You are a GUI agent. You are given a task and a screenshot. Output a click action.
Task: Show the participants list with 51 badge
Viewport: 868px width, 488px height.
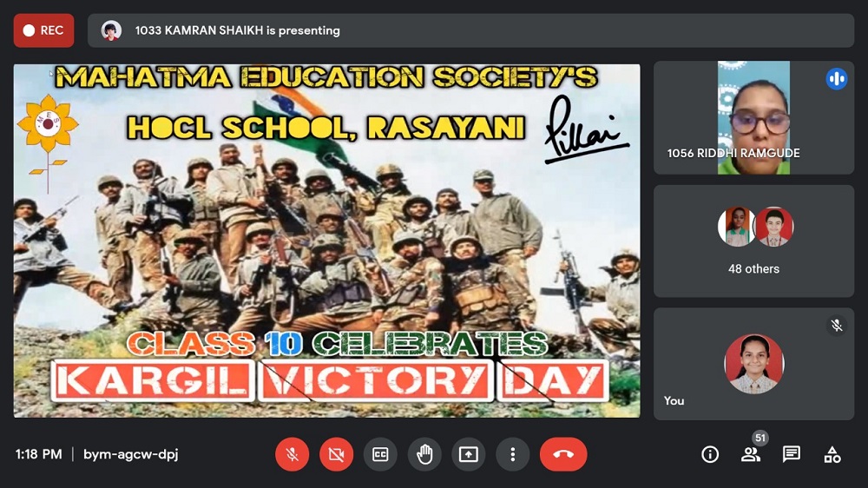751,455
